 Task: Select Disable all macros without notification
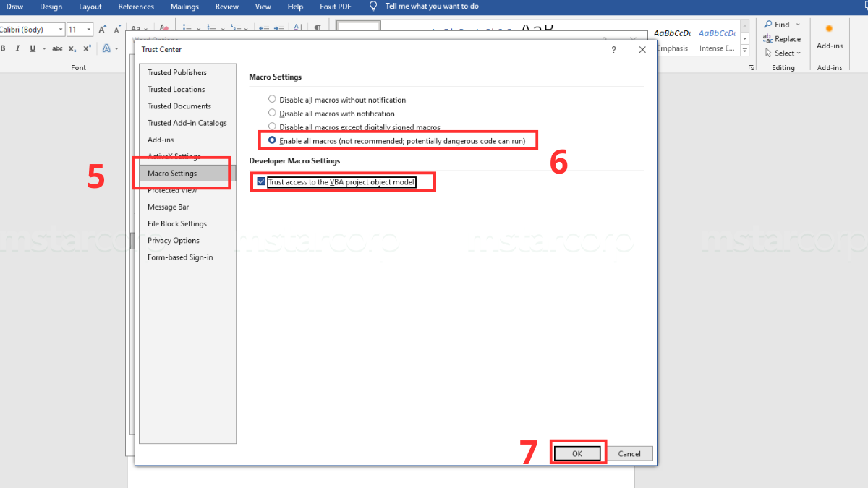click(272, 100)
